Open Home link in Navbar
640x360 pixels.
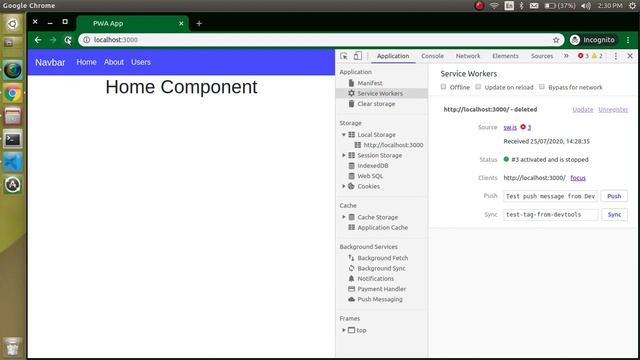point(87,62)
